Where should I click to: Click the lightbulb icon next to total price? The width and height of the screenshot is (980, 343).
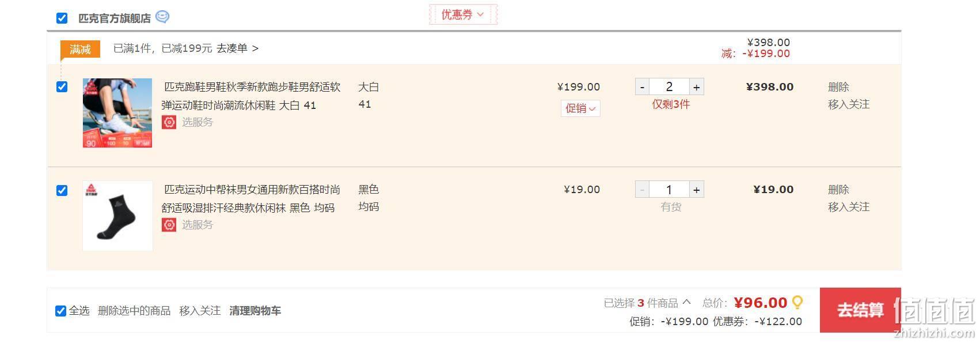pyautogui.click(x=797, y=303)
